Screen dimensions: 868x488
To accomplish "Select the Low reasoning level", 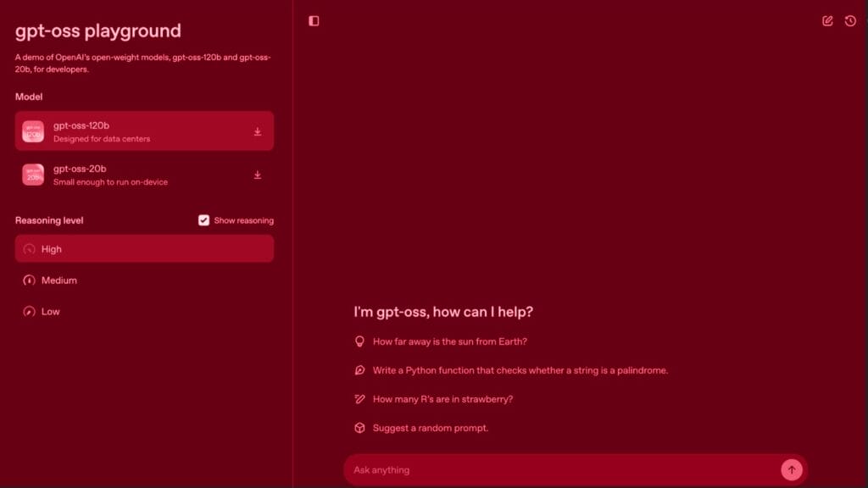I will pos(144,312).
